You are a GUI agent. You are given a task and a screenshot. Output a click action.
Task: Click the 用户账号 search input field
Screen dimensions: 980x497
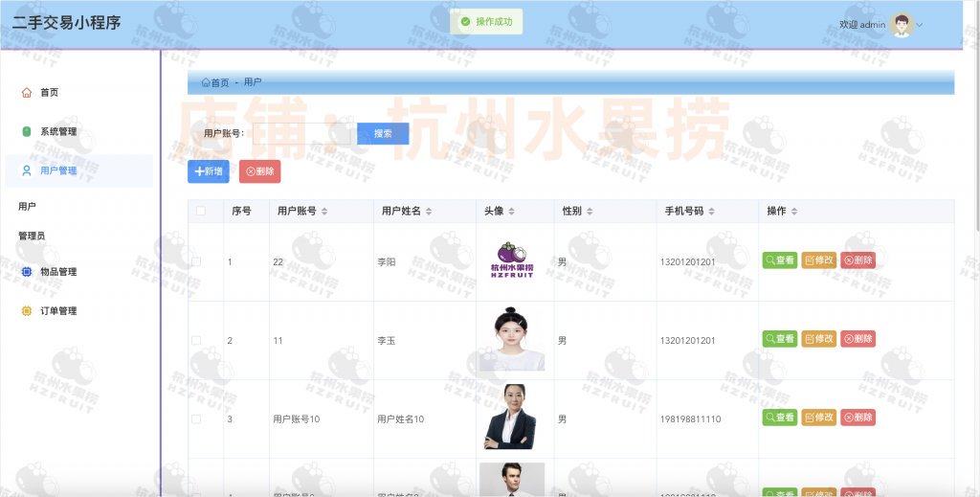pyautogui.click(x=301, y=133)
